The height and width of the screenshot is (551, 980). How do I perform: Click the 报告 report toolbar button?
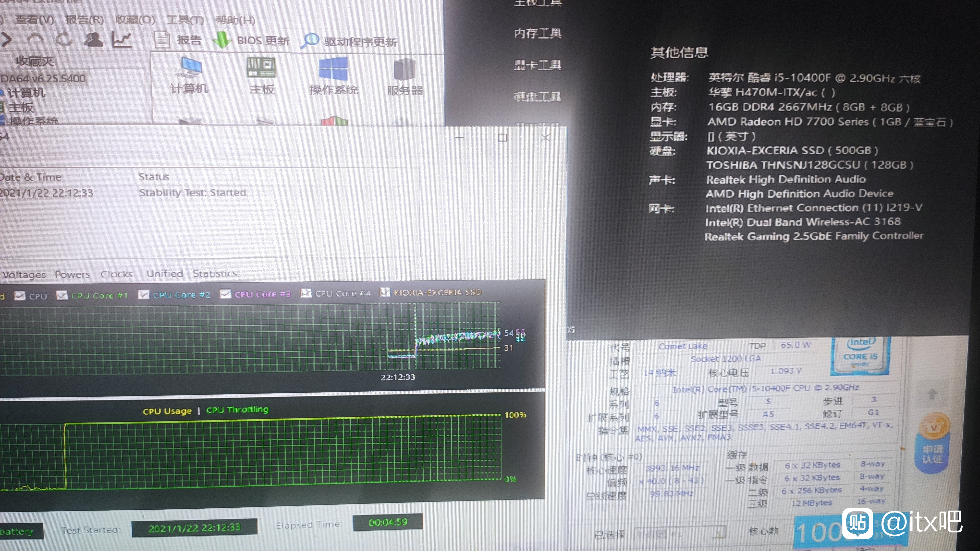178,40
